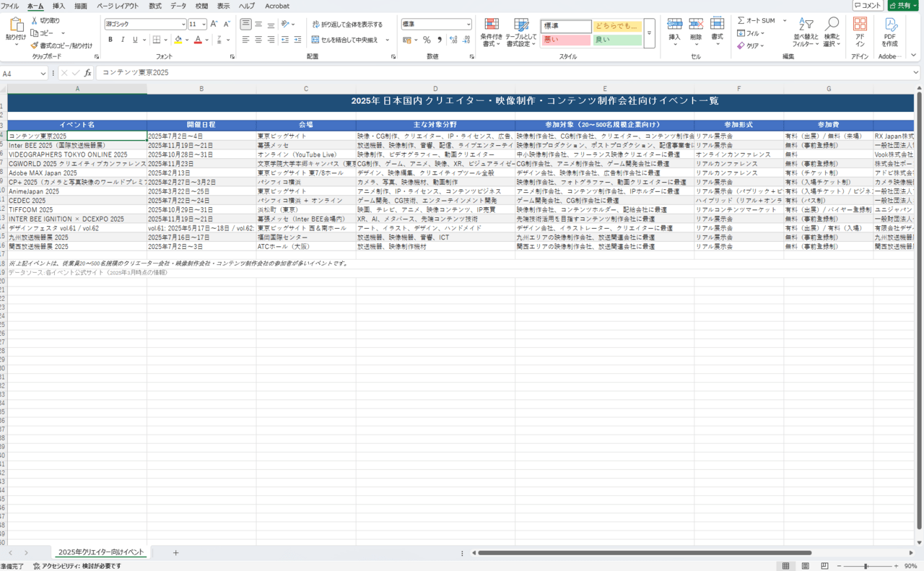Toggle wrap text (折り返して全体を表示する)
Viewport: 924px width, 571px height.
[x=347, y=25]
